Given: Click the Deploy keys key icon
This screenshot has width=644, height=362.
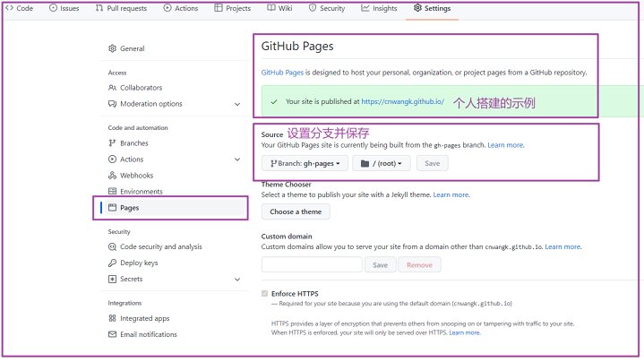Looking at the screenshot, I should point(112,263).
